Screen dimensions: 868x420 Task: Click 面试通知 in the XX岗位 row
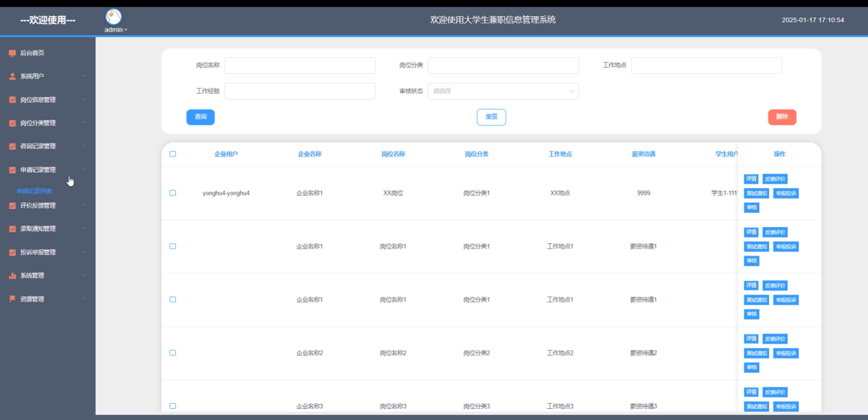(x=757, y=193)
